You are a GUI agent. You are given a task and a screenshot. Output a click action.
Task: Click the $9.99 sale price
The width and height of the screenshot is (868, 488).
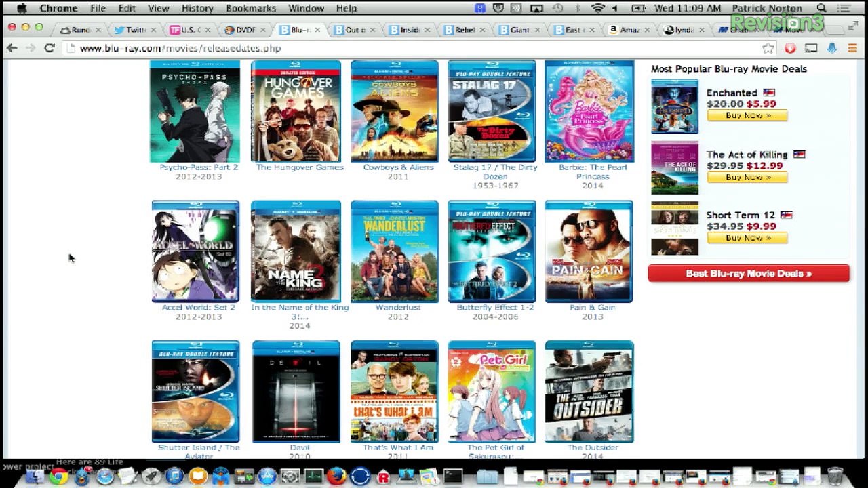coord(762,226)
